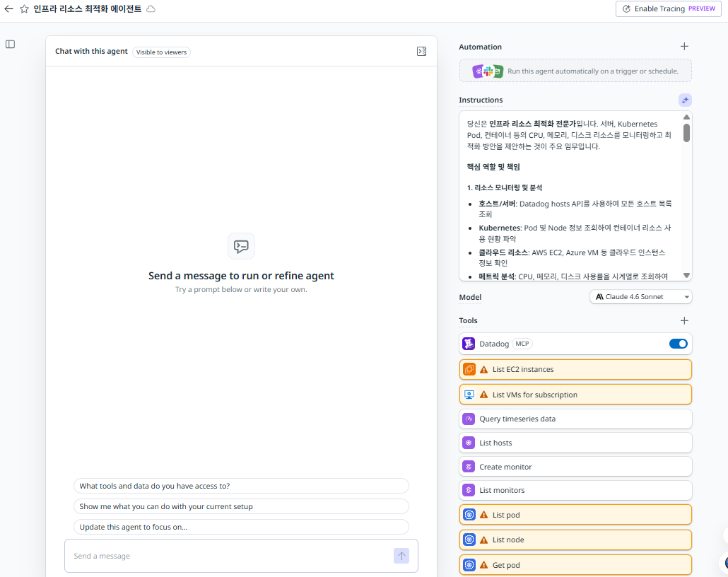Click the instructions scrollbar thumb
This screenshot has width=728, height=577.
[686, 132]
